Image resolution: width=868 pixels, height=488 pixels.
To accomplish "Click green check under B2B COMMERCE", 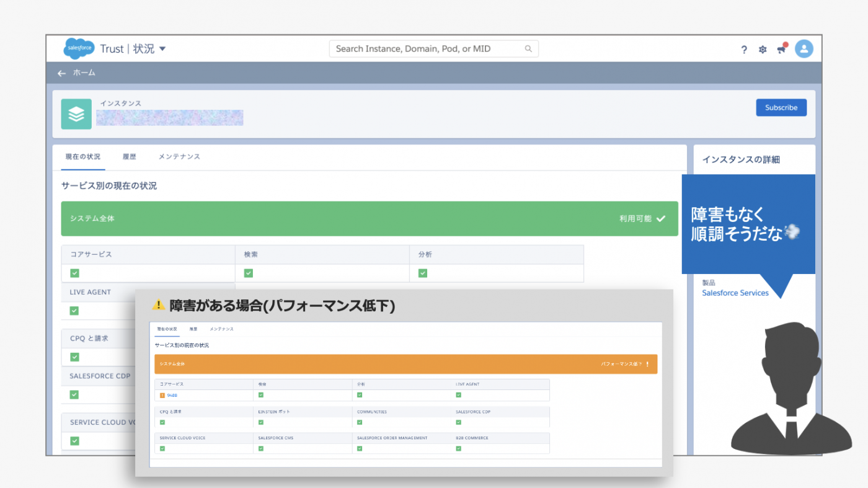I will pos(458,448).
